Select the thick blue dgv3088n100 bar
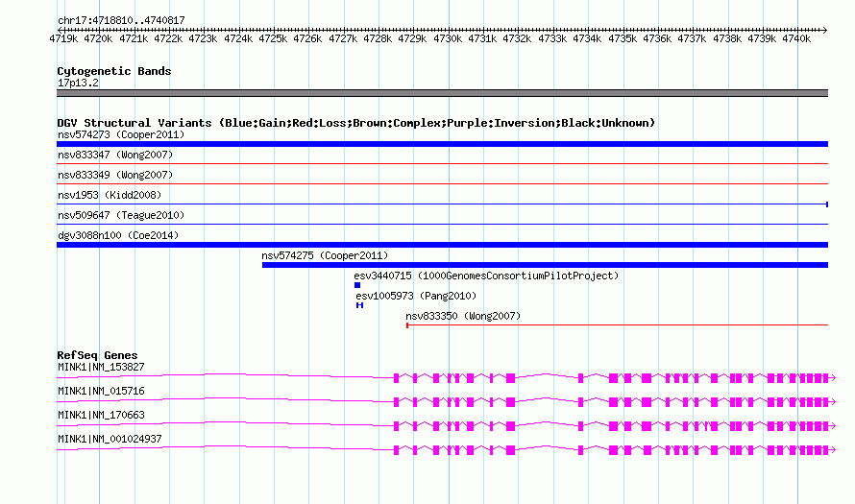The image size is (855, 504). tap(442, 245)
